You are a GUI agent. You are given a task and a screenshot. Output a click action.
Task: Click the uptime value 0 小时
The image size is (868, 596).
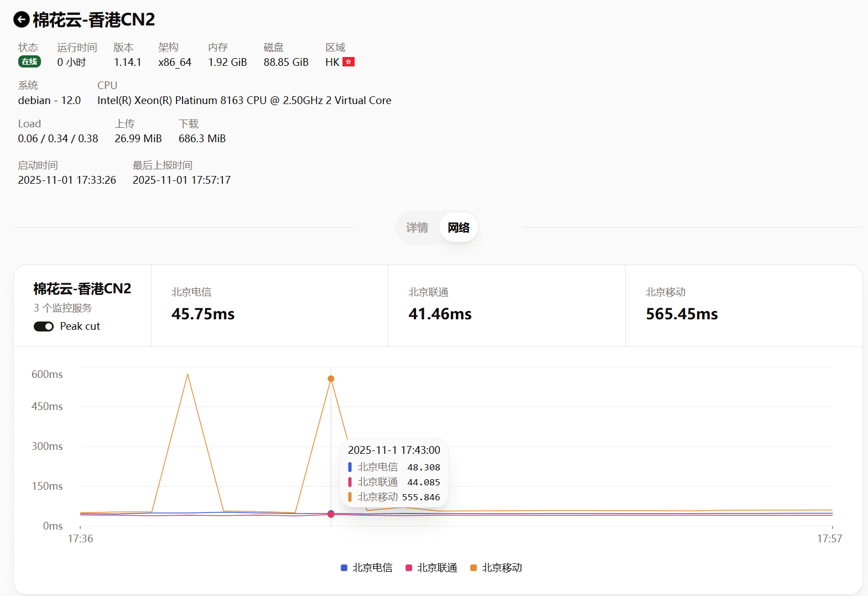click(x=72, y=62)
